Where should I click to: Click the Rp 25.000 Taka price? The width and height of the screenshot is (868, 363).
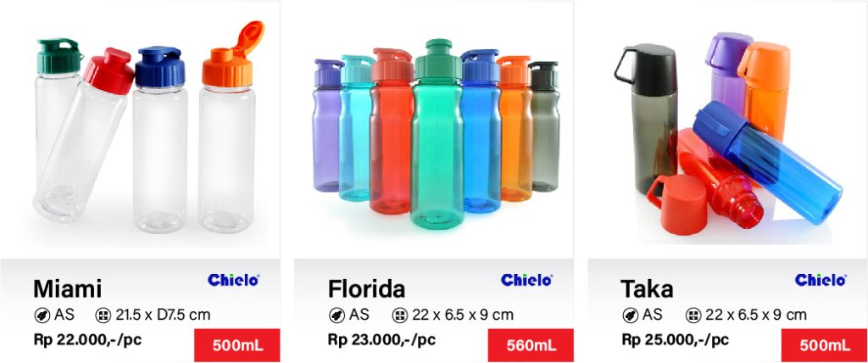[676, 340]
